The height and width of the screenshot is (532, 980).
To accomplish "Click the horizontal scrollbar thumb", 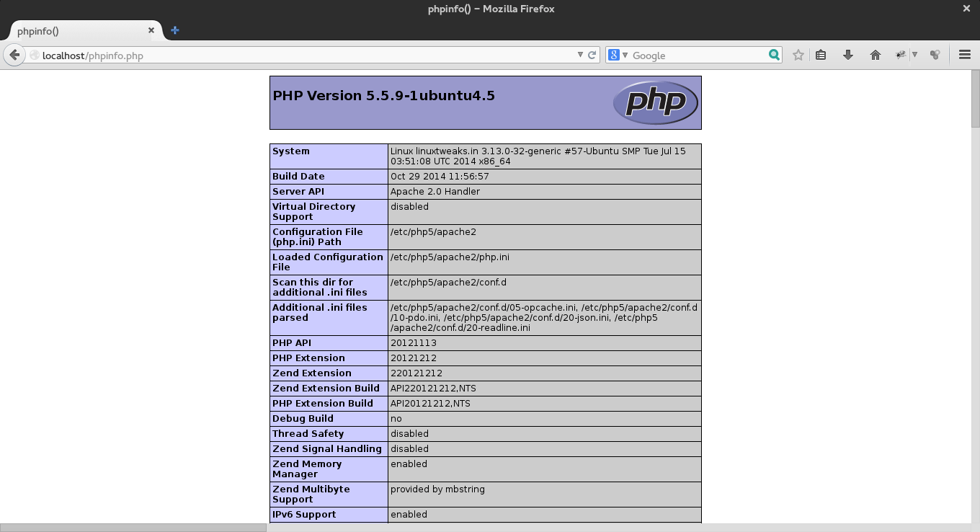I will (133, 528).
